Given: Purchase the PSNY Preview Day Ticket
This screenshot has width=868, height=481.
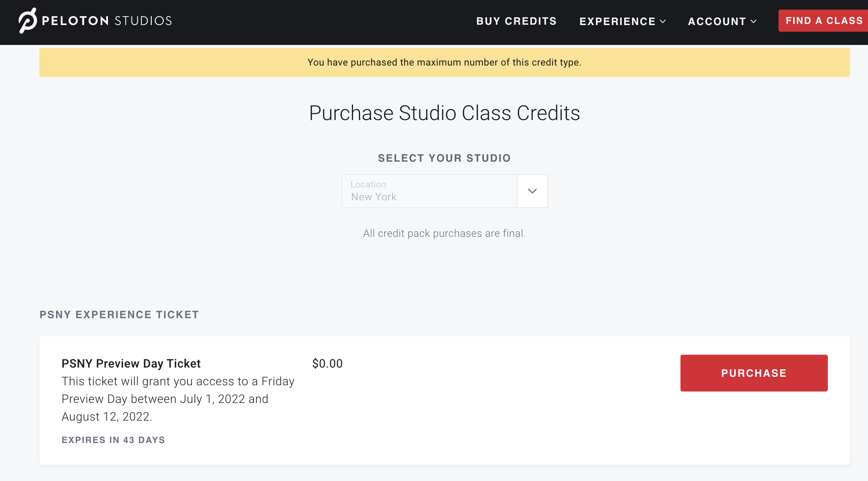Looking at the screenshot, I should click(754, 373).
